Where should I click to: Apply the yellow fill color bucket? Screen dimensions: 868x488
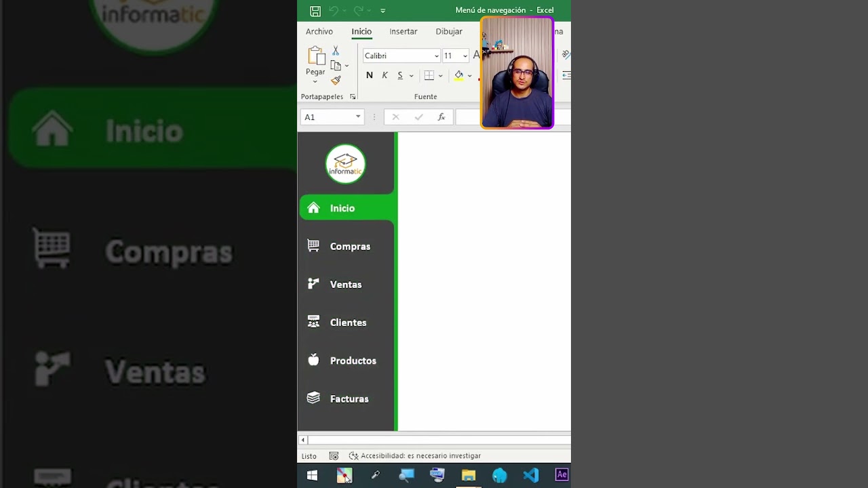(x=459, y=75)
